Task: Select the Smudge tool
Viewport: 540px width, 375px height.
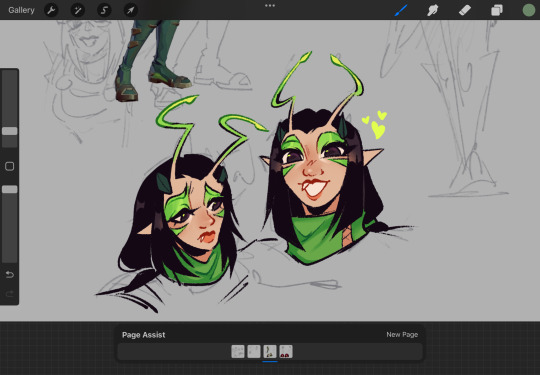Action: click(433, 10)
